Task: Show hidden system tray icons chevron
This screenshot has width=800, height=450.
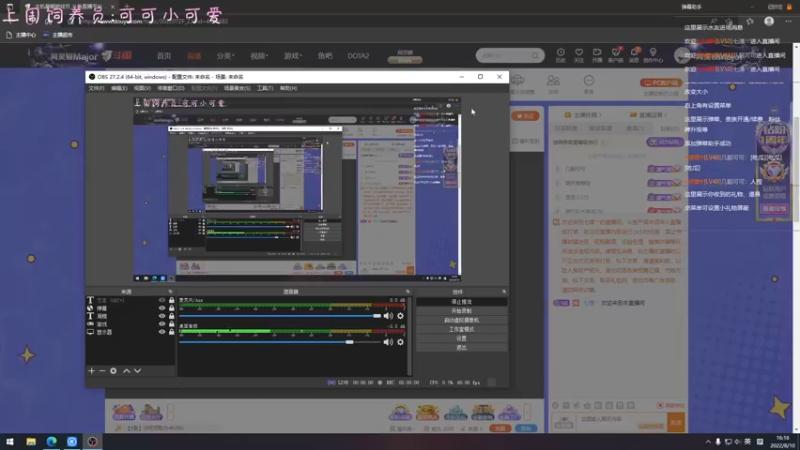Action: pyautogui.click(x=708, y=442)
